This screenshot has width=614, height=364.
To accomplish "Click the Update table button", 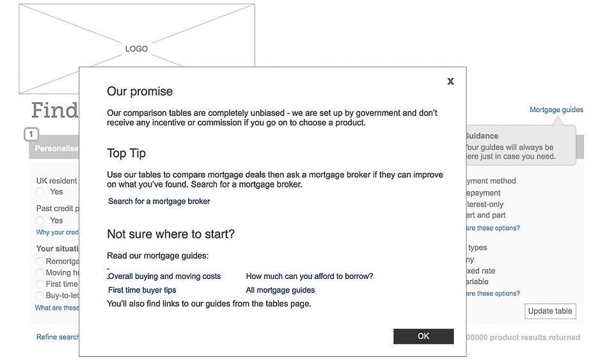I will coord(550,312).
